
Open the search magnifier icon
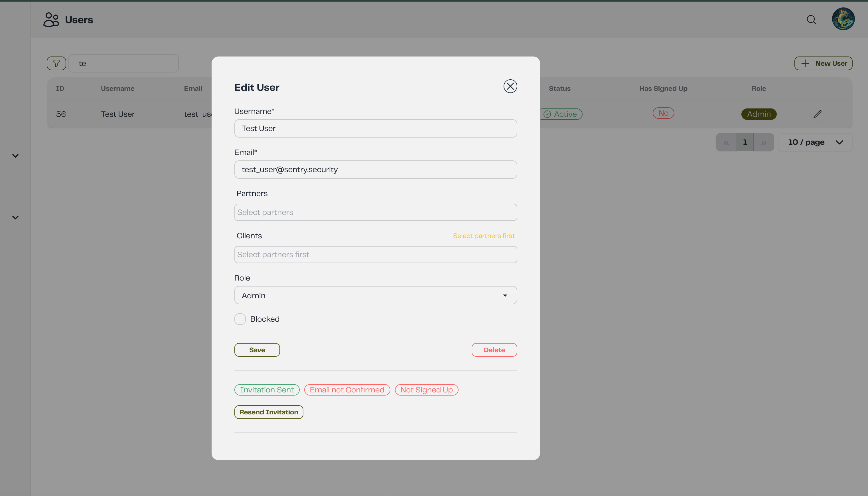[811, 20]
